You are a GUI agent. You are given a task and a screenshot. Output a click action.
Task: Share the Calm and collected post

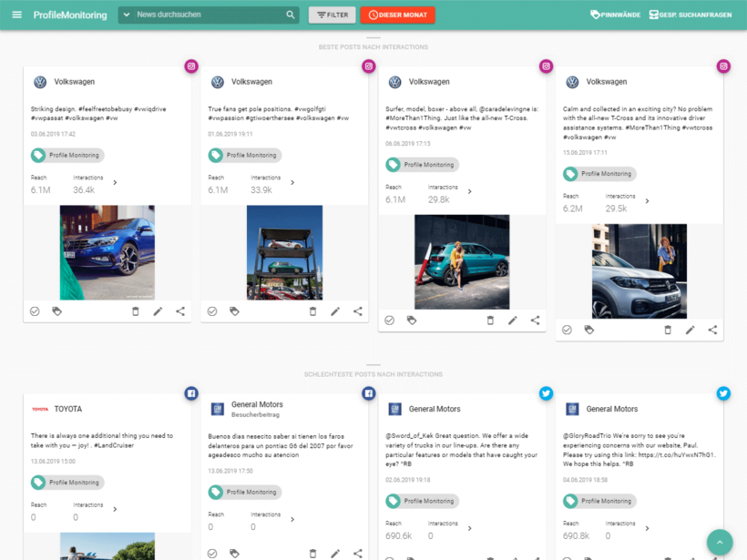pos(712,330)
